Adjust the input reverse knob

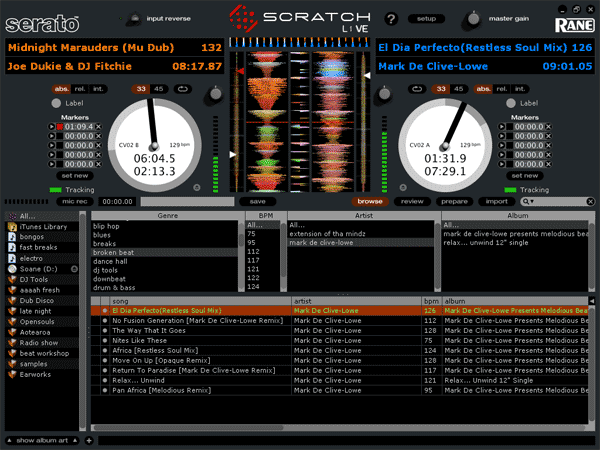coord(134,19)
